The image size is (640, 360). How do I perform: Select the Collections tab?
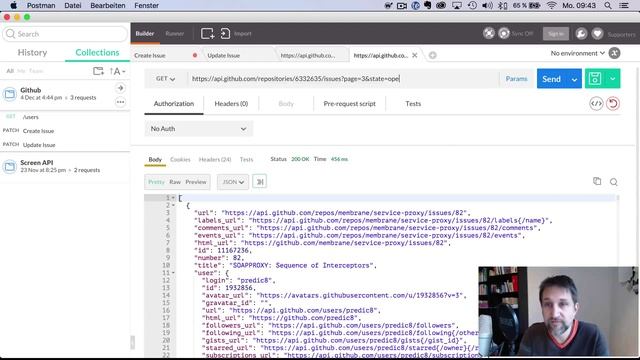[97, 52]
